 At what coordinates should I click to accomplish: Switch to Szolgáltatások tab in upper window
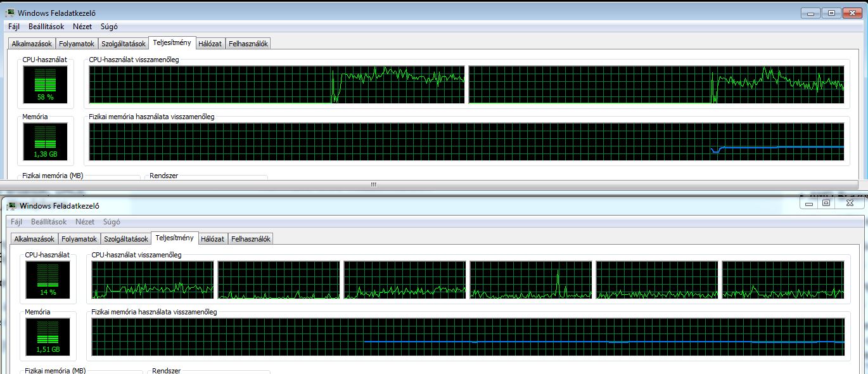[x=123, y=44]
